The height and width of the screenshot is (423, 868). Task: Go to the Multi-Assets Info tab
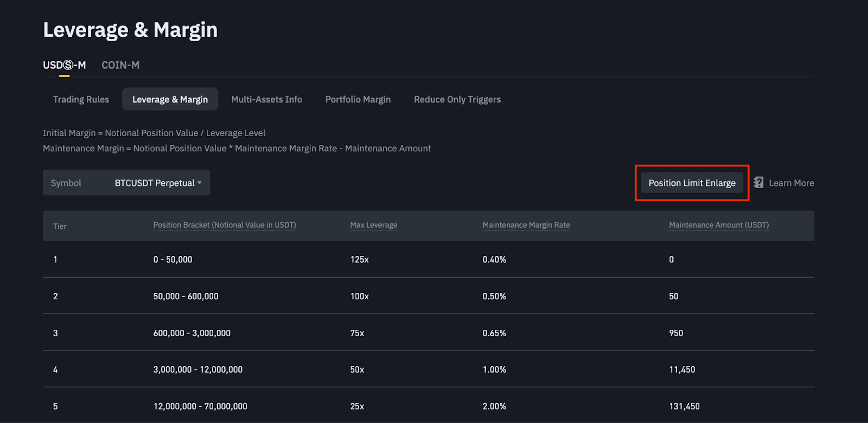266,99
